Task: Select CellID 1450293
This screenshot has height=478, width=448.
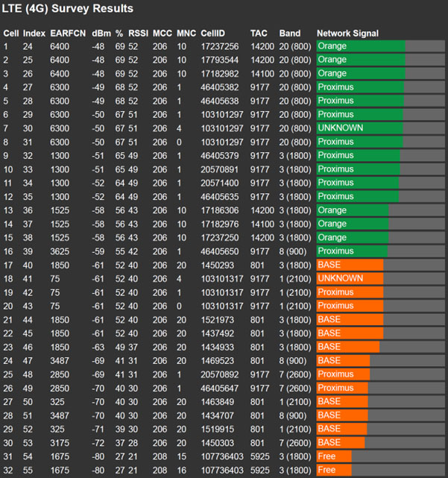Action: pos(218,265)
